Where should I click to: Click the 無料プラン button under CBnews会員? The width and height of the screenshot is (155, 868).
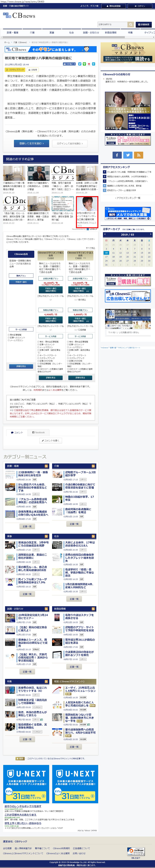(x=21, y=276)
